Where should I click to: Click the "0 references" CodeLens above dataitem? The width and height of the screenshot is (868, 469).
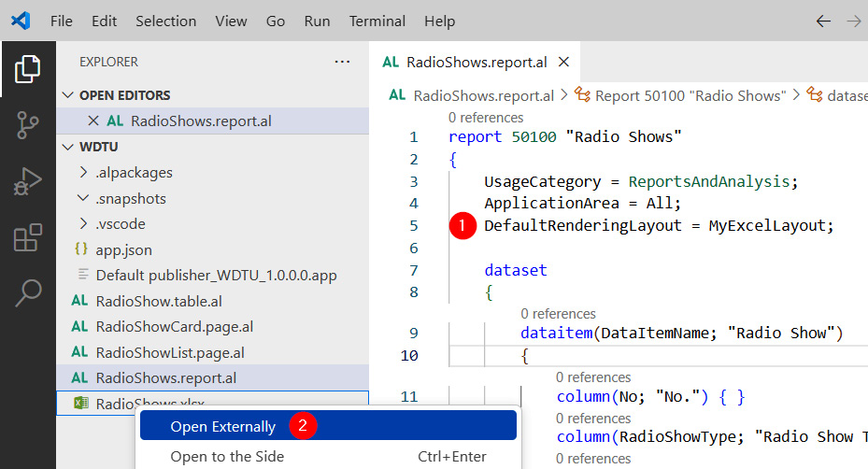tap(558, 313)
